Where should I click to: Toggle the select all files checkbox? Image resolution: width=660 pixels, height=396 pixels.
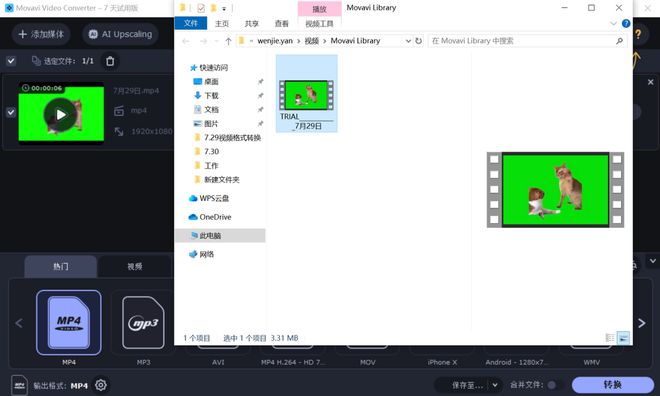pos(11,61)
